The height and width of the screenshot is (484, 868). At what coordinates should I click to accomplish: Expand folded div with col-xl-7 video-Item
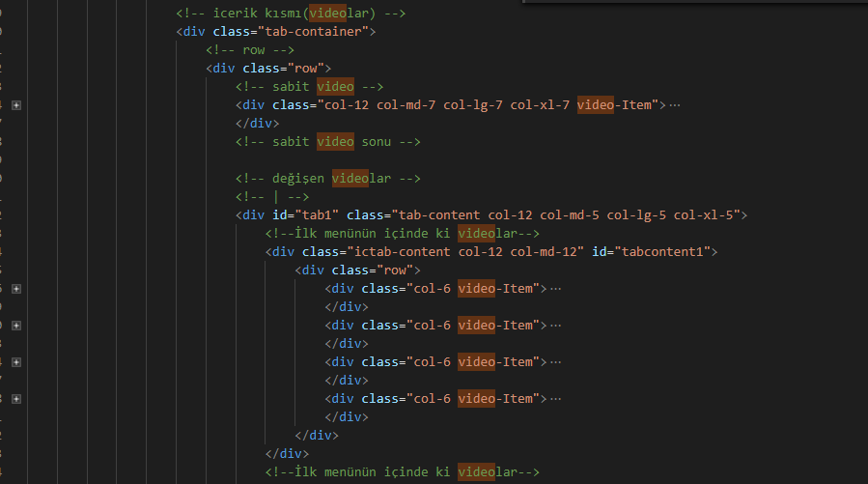(x=16, y=105)
